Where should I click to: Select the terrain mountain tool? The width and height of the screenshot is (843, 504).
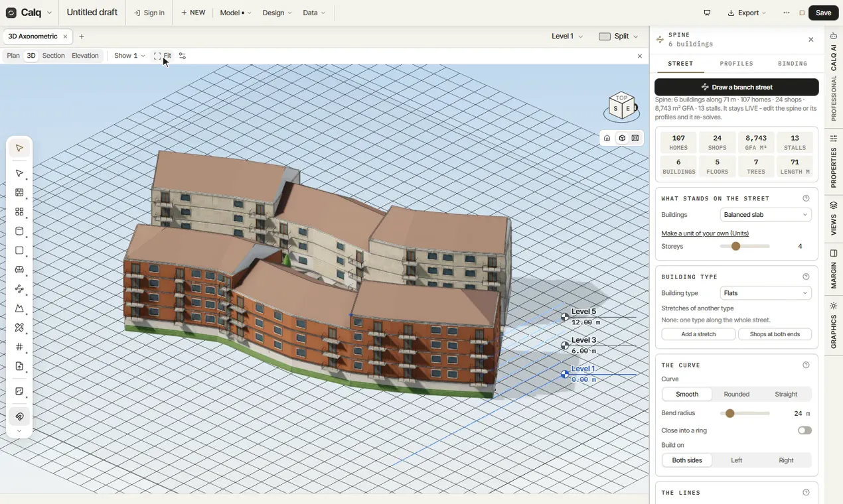pyautogui.click(x=19, y=308)
